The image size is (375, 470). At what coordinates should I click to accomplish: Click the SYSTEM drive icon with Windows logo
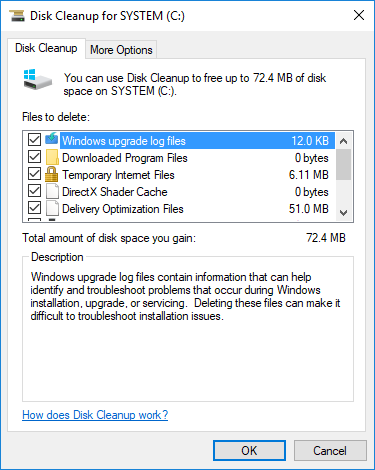coord(37,79)
